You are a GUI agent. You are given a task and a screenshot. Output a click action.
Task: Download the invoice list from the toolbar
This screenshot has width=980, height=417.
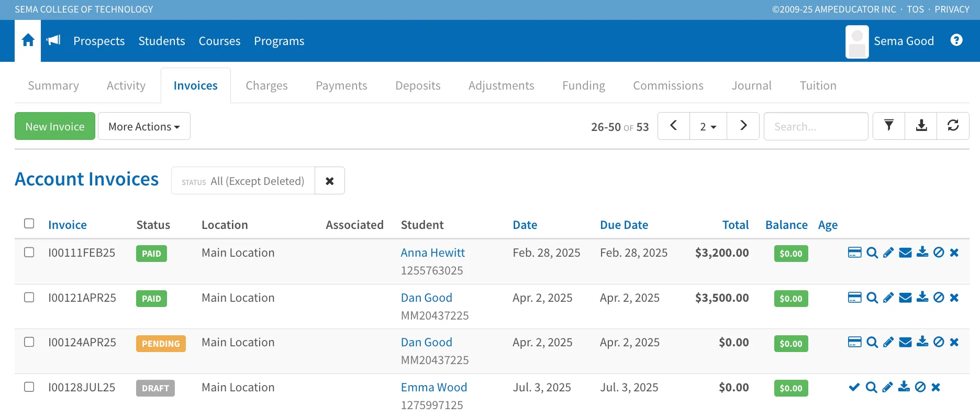921,126
